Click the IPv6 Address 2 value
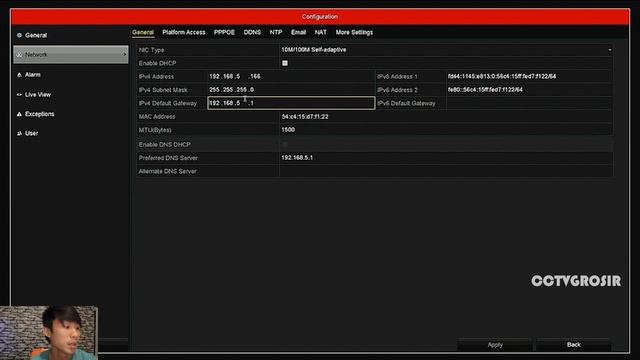Screen dimensions: 640x360 (485, 90)
